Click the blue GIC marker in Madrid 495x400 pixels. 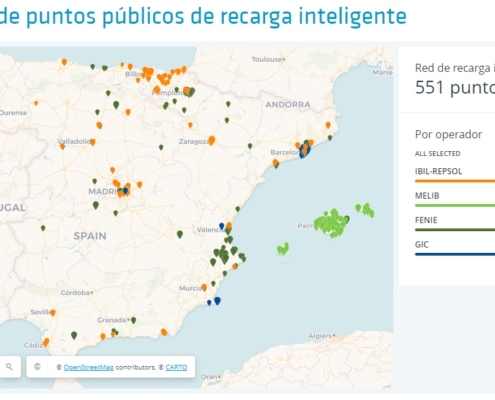click(125, 190)
